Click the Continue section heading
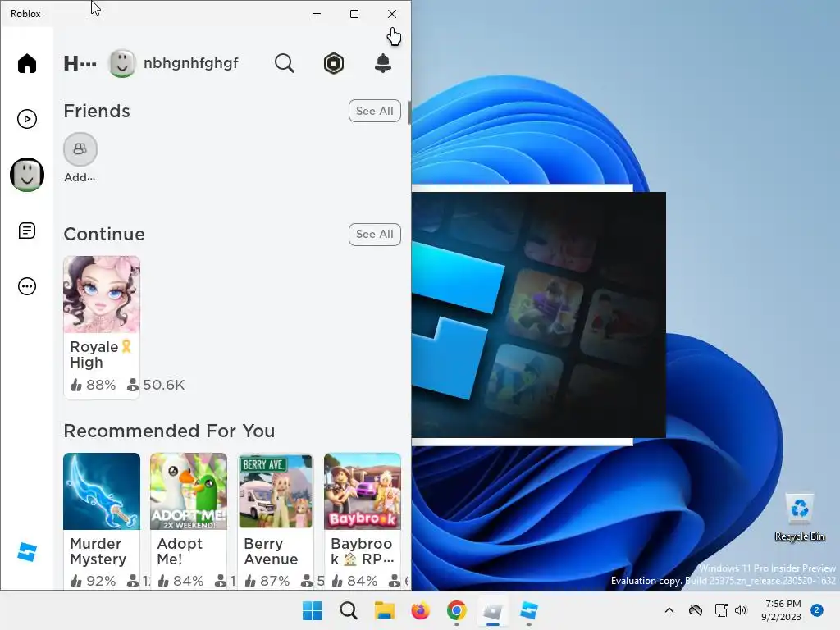 pyautogui.click(x=104, y=234)
